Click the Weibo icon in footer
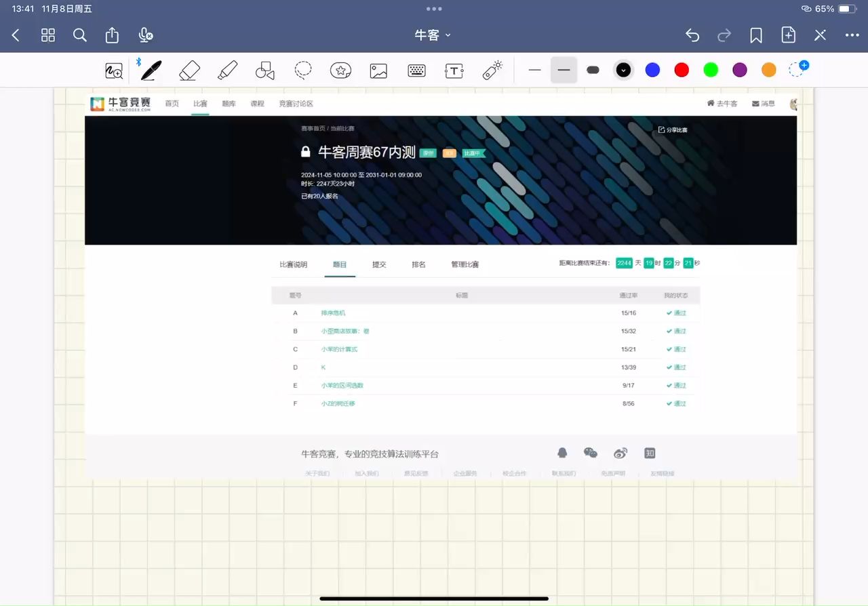 620,453
